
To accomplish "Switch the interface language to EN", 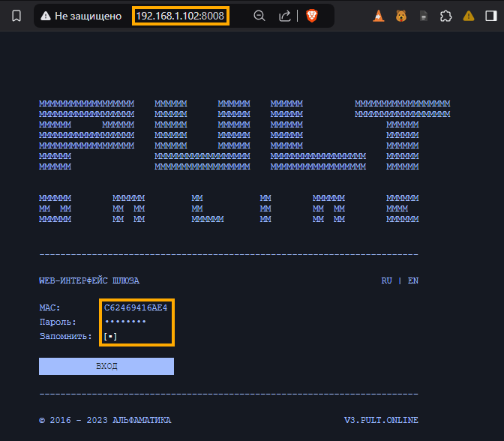I will pyautogui.click(x=412, y=280).
